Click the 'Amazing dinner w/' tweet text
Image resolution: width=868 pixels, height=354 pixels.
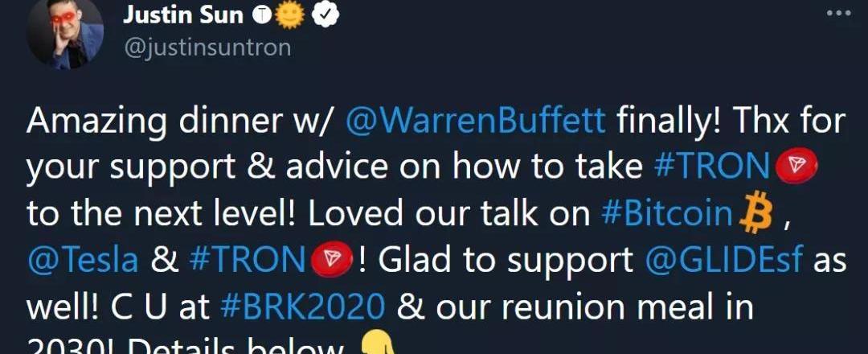(x=179, y=121)
